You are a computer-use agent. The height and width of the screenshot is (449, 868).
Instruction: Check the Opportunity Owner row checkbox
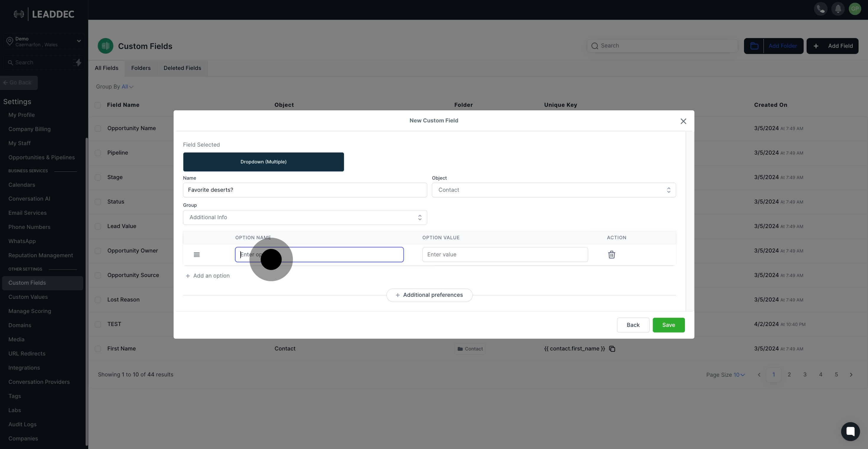click(x=98, y=251)
